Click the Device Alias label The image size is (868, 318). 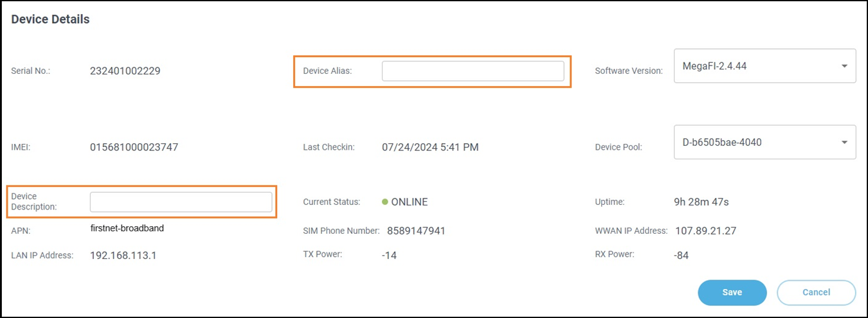(x=327, y=71)
